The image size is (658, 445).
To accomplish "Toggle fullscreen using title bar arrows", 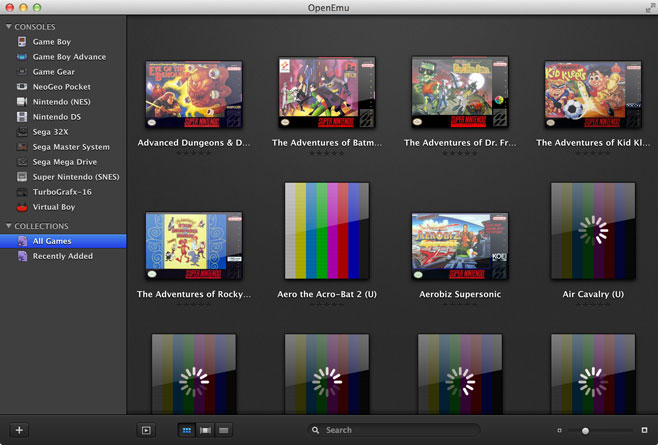I will click(650, 8).
